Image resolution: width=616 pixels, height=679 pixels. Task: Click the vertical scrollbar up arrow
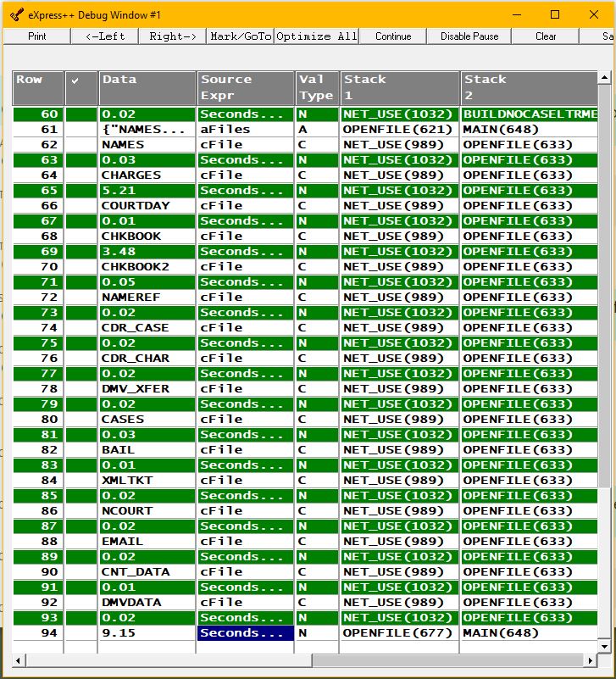click(x=604, y=77)
